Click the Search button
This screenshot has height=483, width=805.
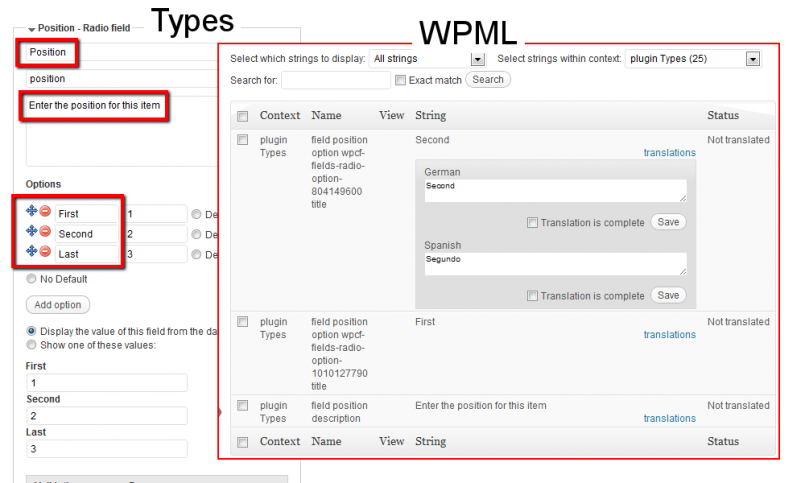tap(488, 80)
